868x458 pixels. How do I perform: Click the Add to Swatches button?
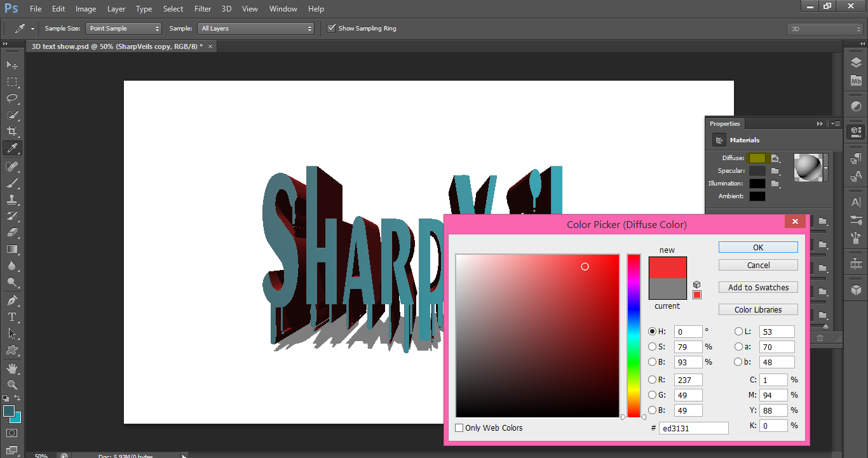point(758,288)
